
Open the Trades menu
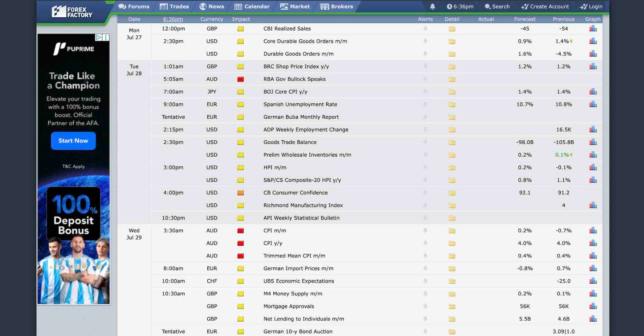click(x=174, y=6)
